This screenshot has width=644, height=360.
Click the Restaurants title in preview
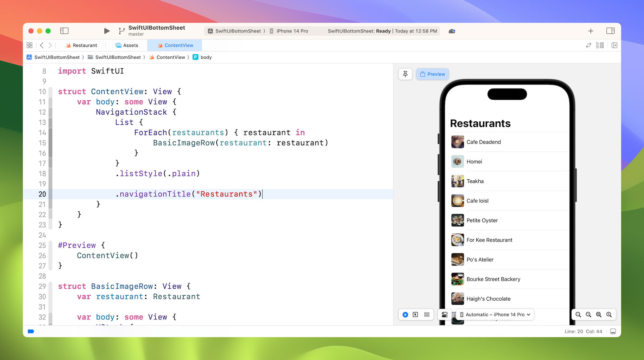[x=480, y=123]
